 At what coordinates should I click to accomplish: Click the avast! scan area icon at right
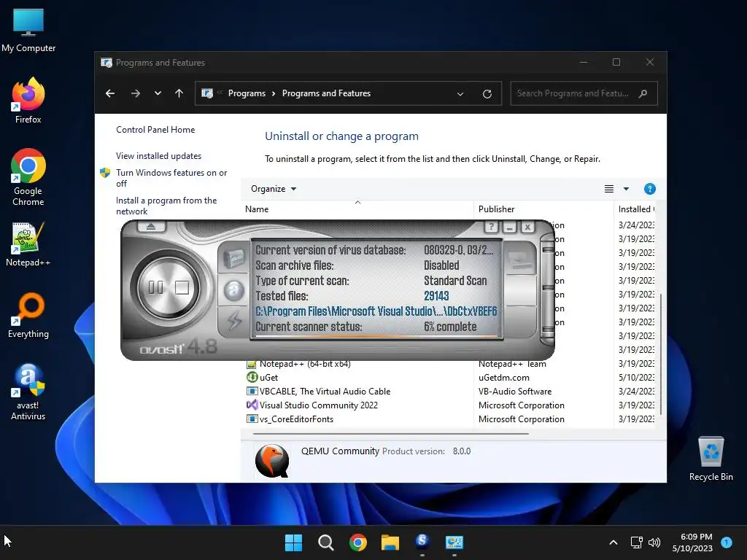[x=520, y=260]
